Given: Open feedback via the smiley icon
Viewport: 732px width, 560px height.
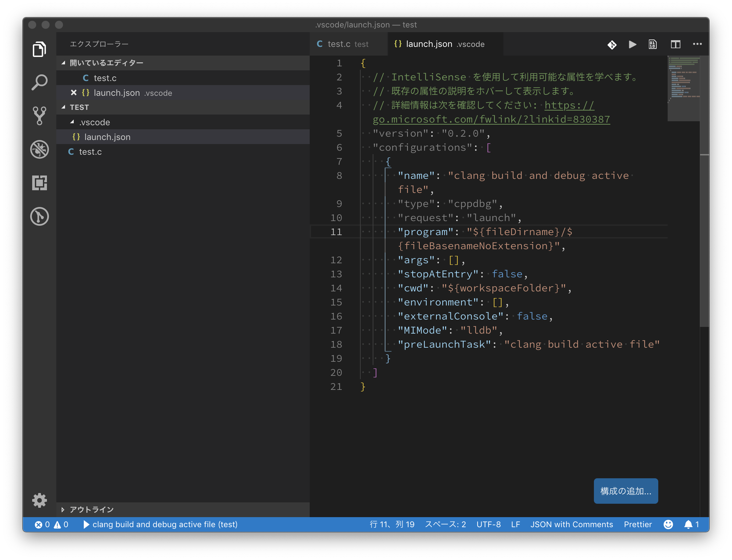Looking at the screenshot, I should point(669,524).
